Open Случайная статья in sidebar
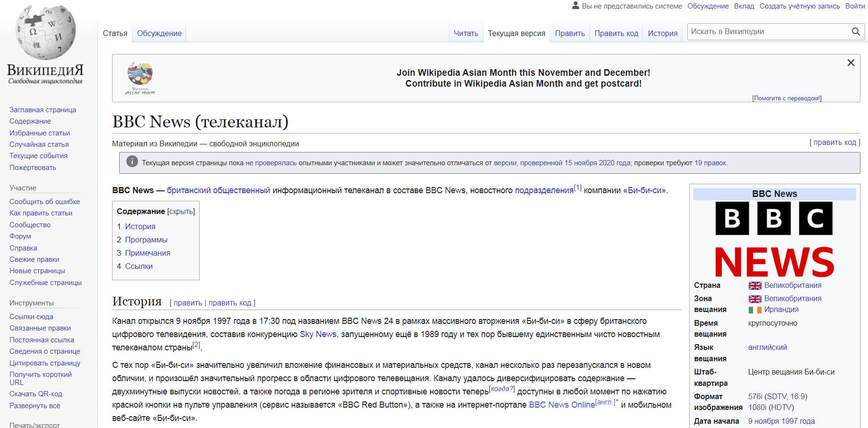This screenshot has height=428, width=868. [x=39, y=144]
